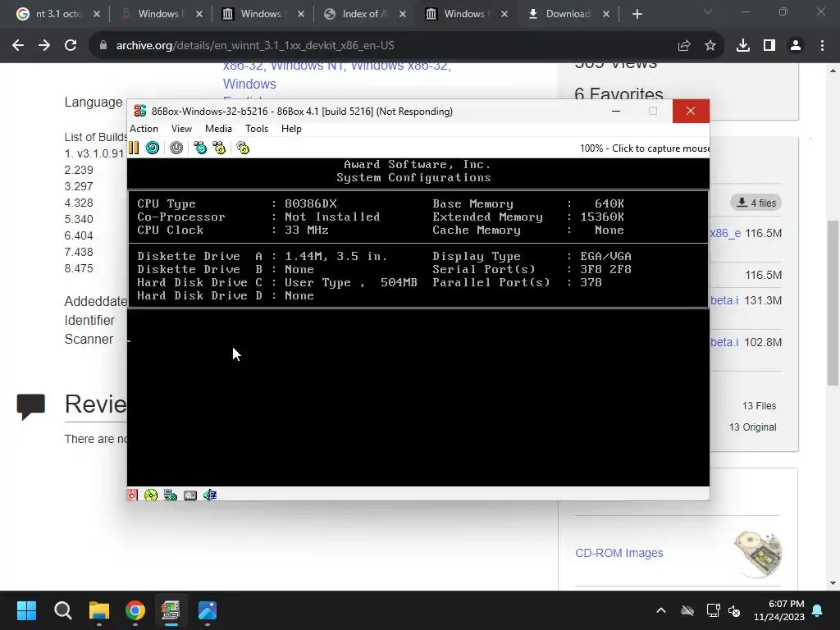Click the '4 files' download button
This screenshot has height=630, width=840.
756,203
